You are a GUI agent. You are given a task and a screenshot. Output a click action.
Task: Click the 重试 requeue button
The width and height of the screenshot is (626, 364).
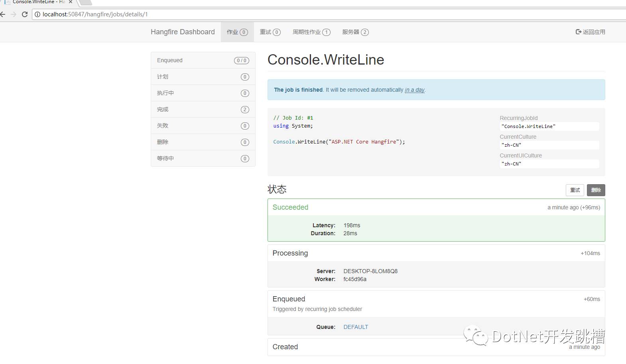575,190
